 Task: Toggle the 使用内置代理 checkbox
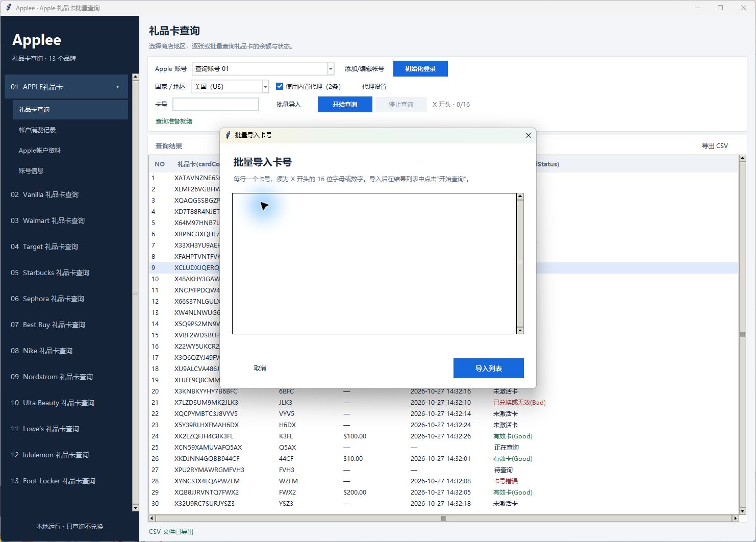tap(280, 86)
